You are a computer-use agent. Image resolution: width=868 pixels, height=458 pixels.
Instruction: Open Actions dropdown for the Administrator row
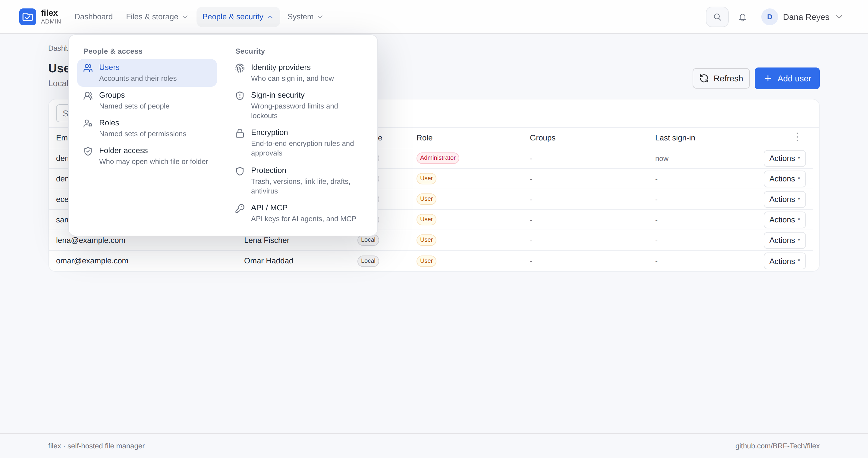coord(785,158)
